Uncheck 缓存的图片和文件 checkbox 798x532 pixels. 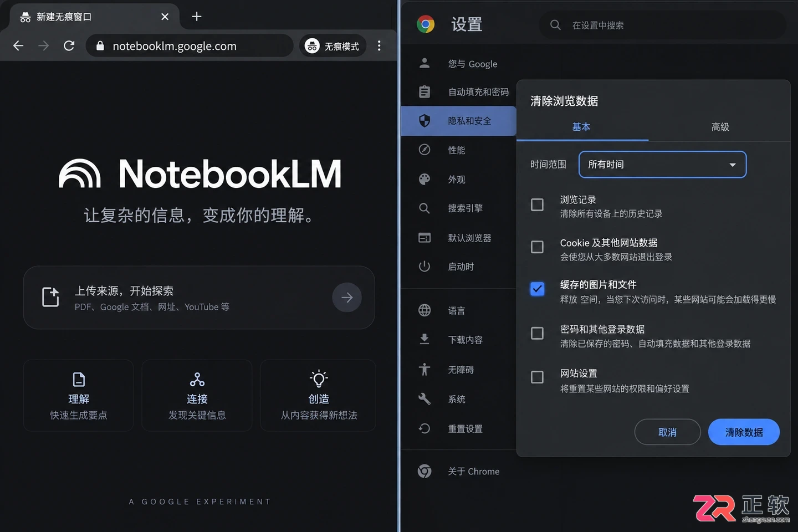538,289
